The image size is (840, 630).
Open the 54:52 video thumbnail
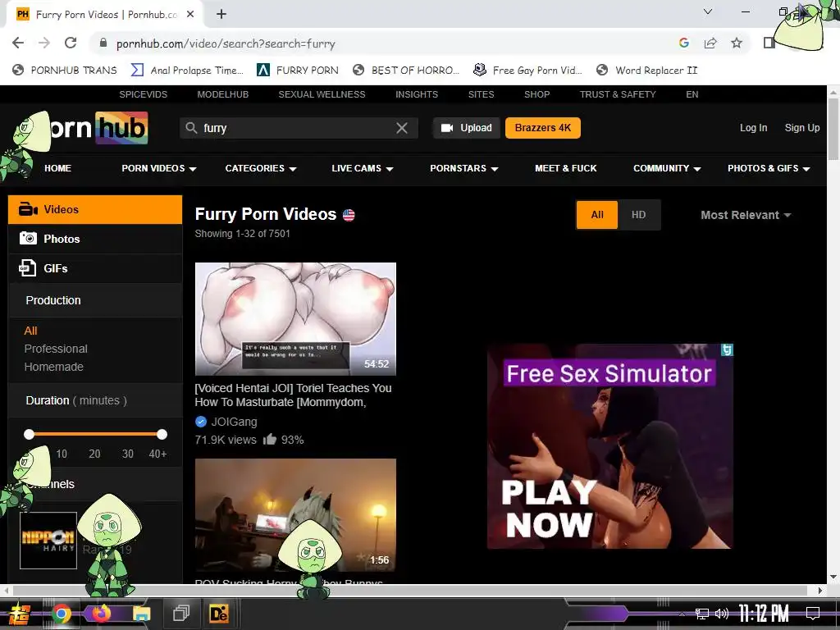point(295,319)
